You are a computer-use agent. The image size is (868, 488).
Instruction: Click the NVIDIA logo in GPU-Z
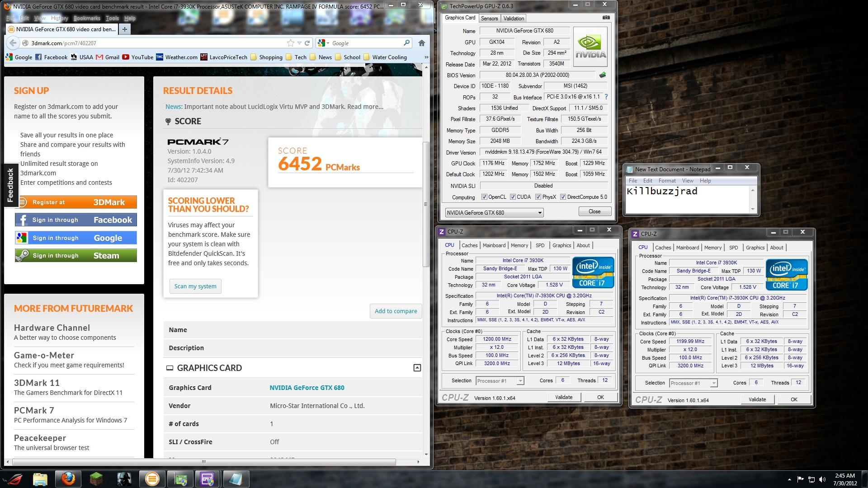tap(590, 47)
